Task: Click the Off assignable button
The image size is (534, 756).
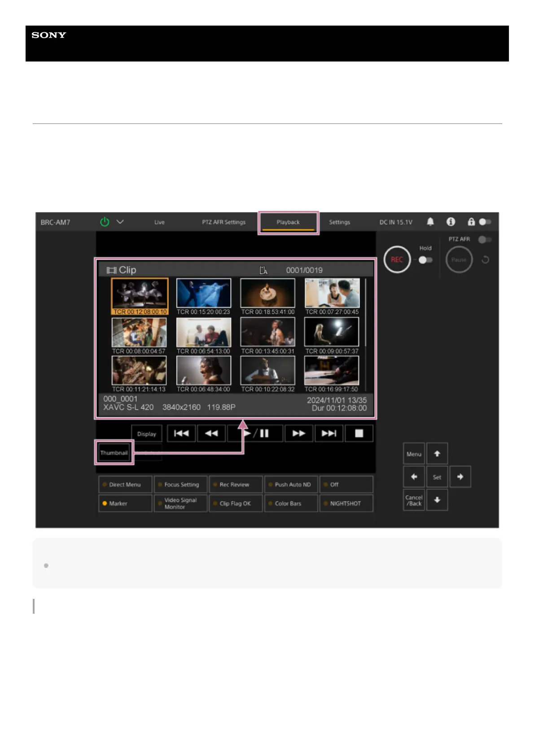Action: (346, 485)
